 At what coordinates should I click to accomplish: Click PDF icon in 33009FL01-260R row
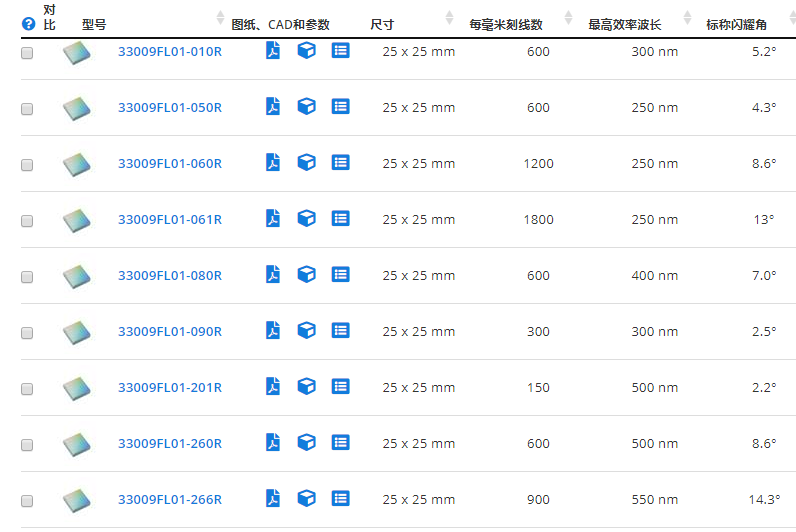pos(272,443)
